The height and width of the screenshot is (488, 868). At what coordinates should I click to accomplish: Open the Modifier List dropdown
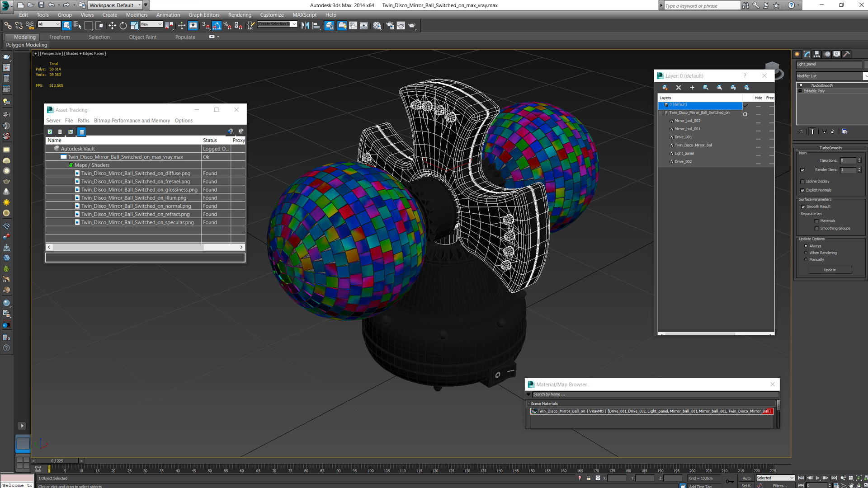click(831, 76)
